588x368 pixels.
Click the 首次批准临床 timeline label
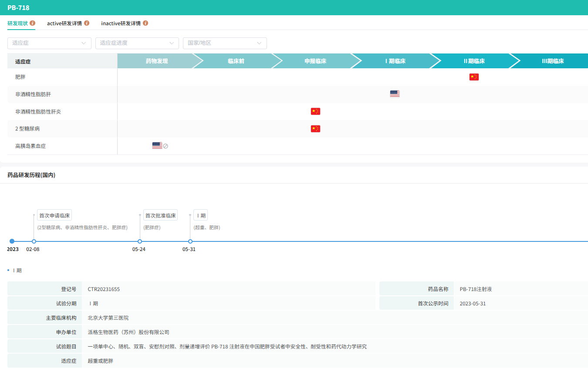[x=160, y=215]
